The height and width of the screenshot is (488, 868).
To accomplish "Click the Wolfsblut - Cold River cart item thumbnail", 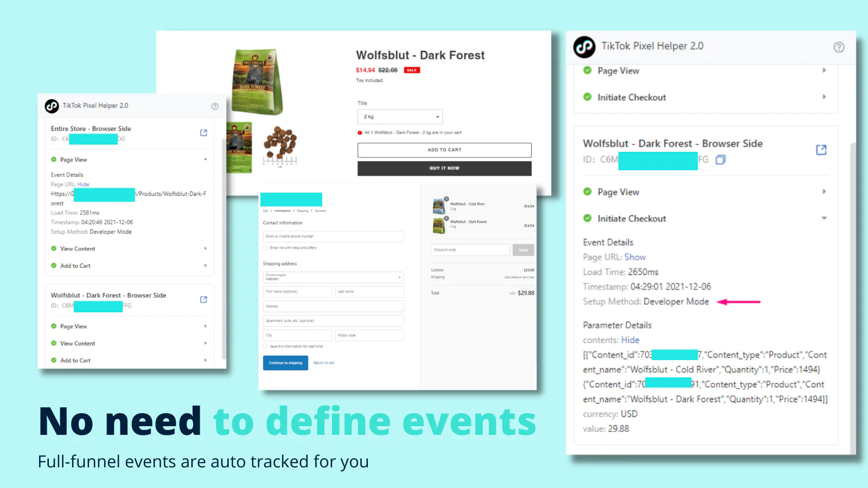I will (x=439, y=207).
